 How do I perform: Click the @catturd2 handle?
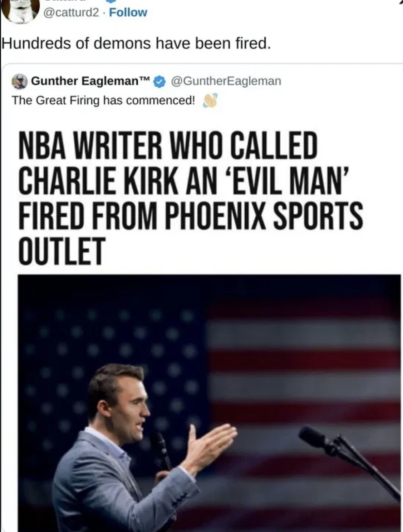71,13
